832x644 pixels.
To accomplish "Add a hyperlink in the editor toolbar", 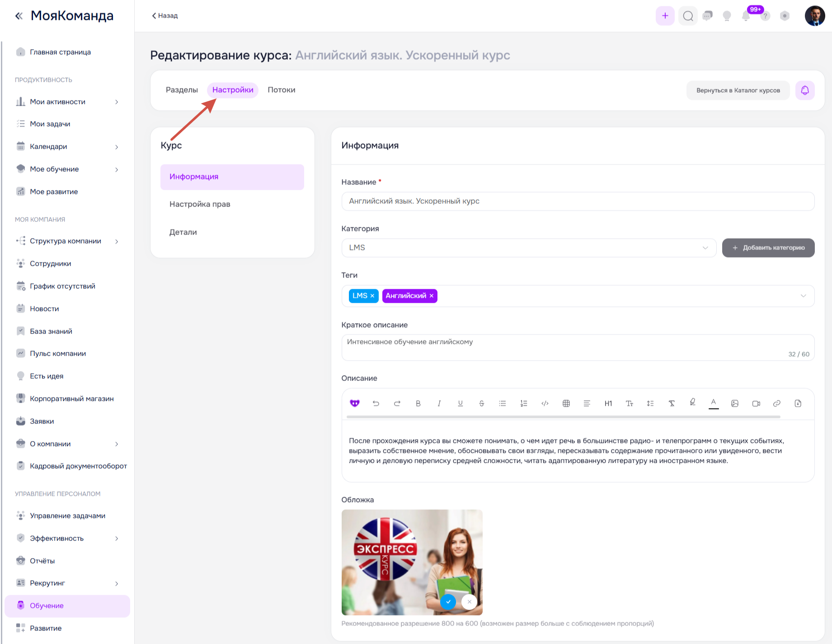I will [x=777, y=404].
